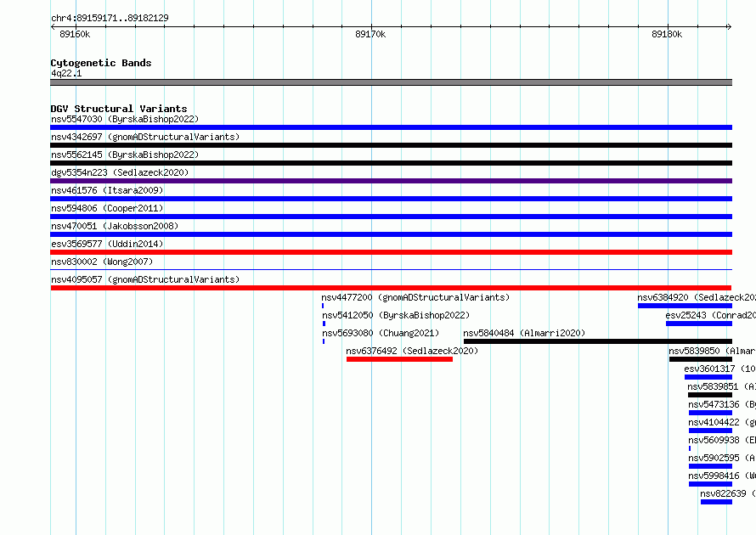Viewport: 756px width, 535px height.
Task: Click the black nsv5840484 variant bar
Action: 598,341
